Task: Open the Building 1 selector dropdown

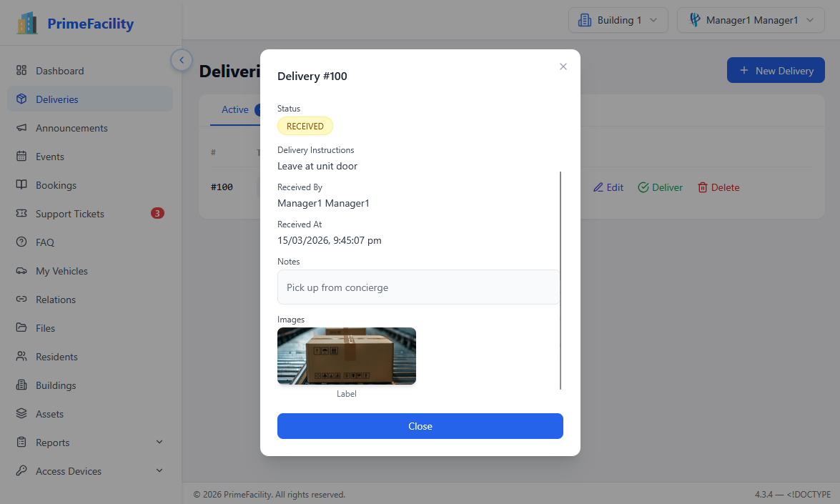Action: tap(618, 20)
